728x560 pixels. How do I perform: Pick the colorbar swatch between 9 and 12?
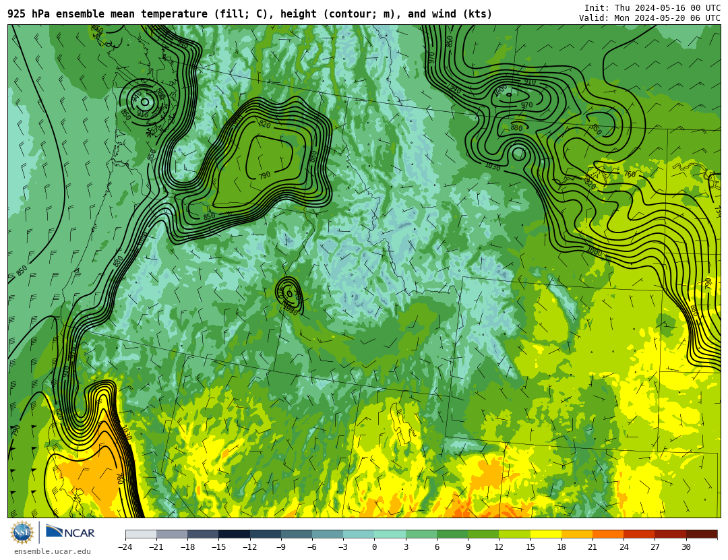(x=483, y=534)
